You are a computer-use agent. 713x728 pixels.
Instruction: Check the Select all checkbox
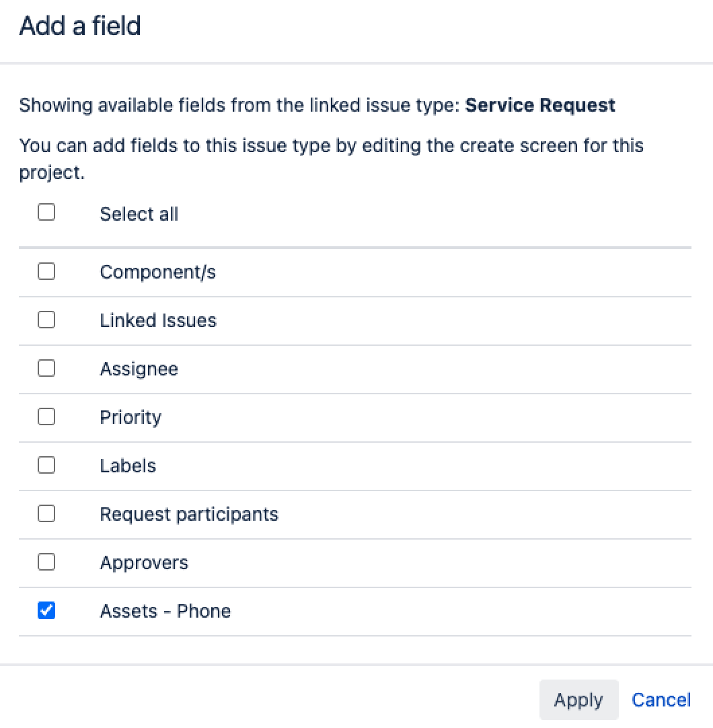[46, 213]
